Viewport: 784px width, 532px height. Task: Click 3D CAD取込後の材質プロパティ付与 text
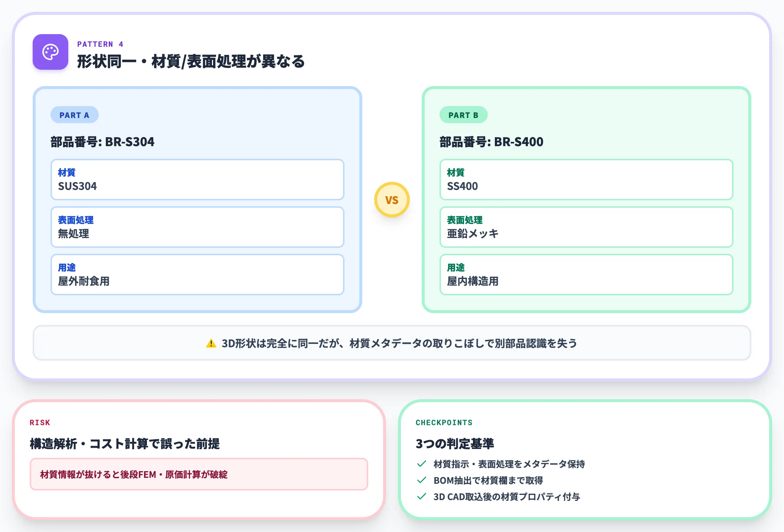point(507,497)
